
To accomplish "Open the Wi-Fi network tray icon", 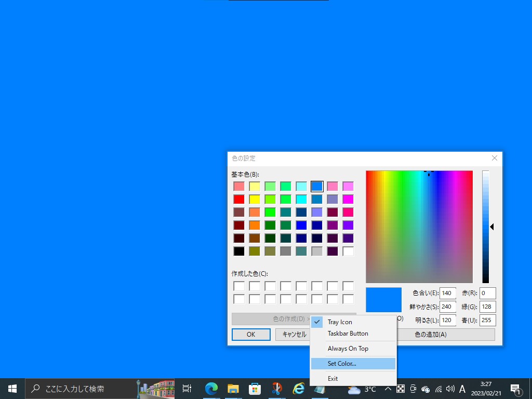I will (x=438, y=389).
